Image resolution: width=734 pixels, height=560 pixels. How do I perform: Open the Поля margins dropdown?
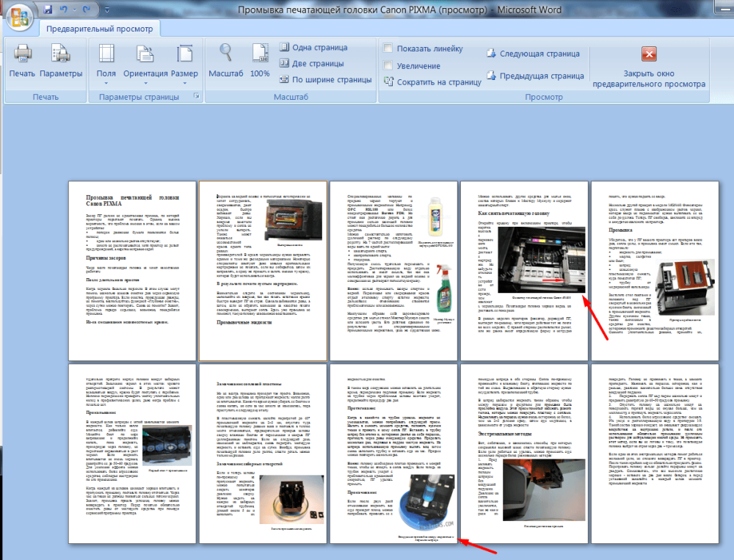106,63
